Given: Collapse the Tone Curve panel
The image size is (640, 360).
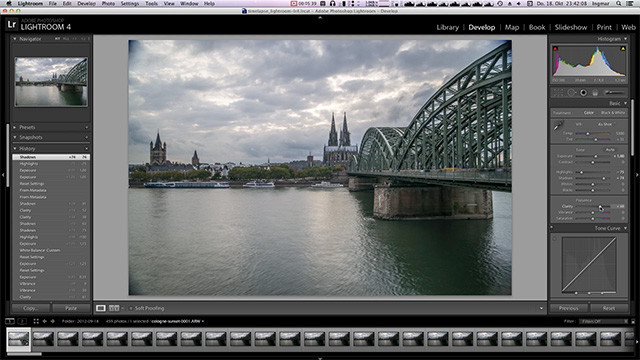Looking at the screenshot, I should (x=625, y=228).
